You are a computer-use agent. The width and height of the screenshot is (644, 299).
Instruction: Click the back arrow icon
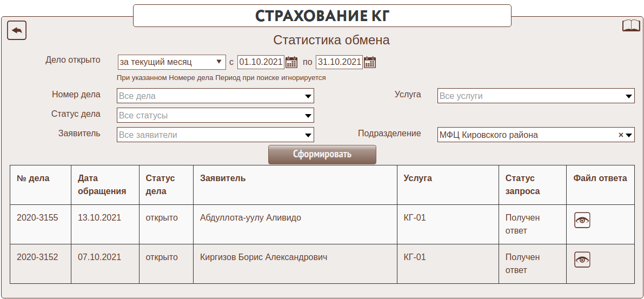17,30
